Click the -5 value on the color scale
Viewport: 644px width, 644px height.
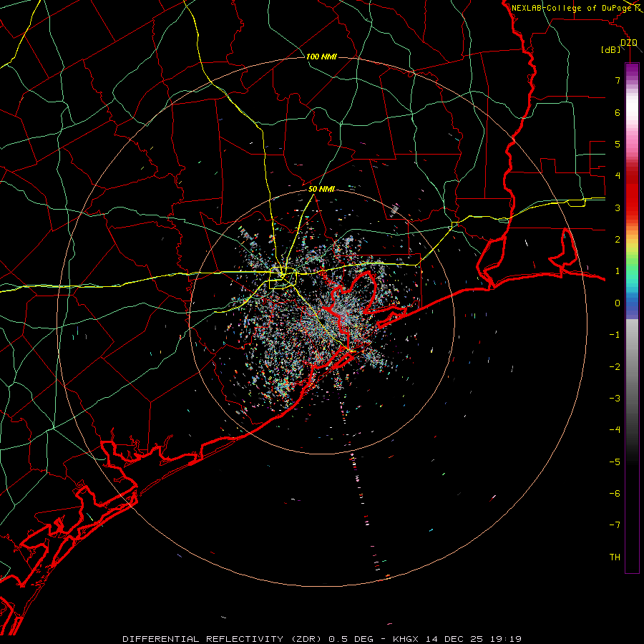tap(615, 462)
